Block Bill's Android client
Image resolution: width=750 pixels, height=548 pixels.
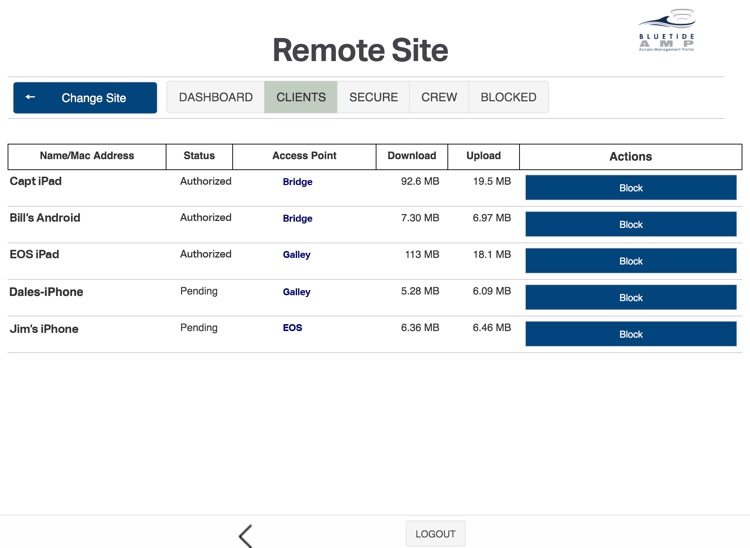(630, 225)
